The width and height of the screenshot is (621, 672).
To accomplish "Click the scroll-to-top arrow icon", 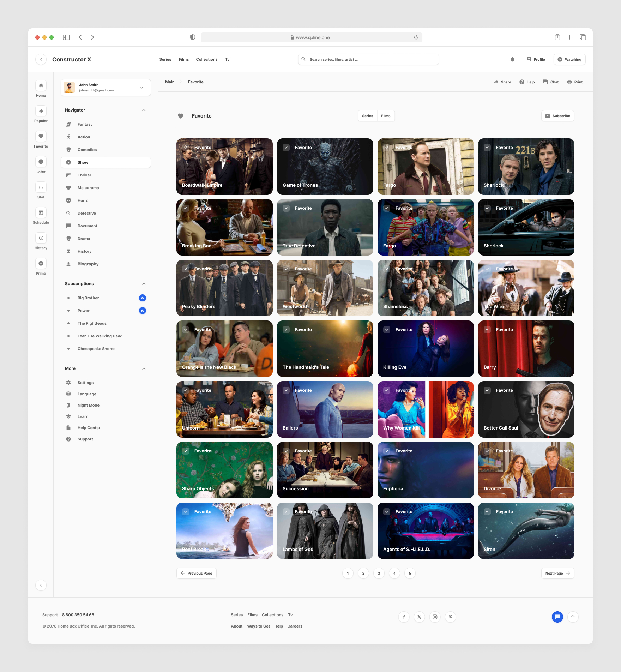I will (x=573, y=617).
